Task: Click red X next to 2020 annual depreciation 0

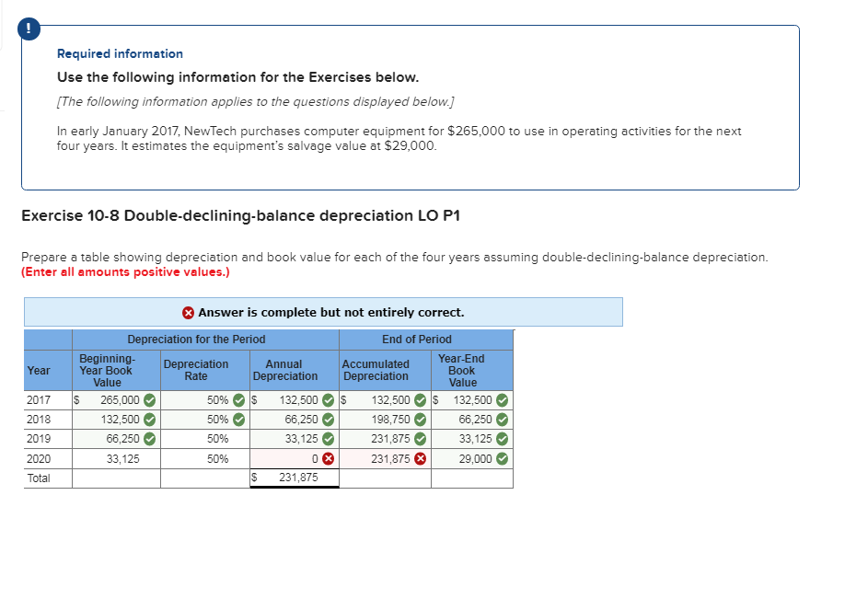Action: coord(329,458)
